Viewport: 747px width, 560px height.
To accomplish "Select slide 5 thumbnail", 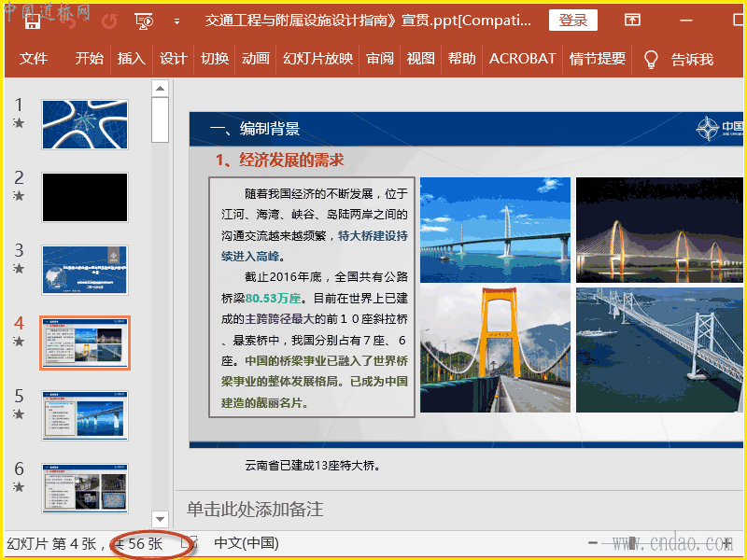I will tap(85, 415).
